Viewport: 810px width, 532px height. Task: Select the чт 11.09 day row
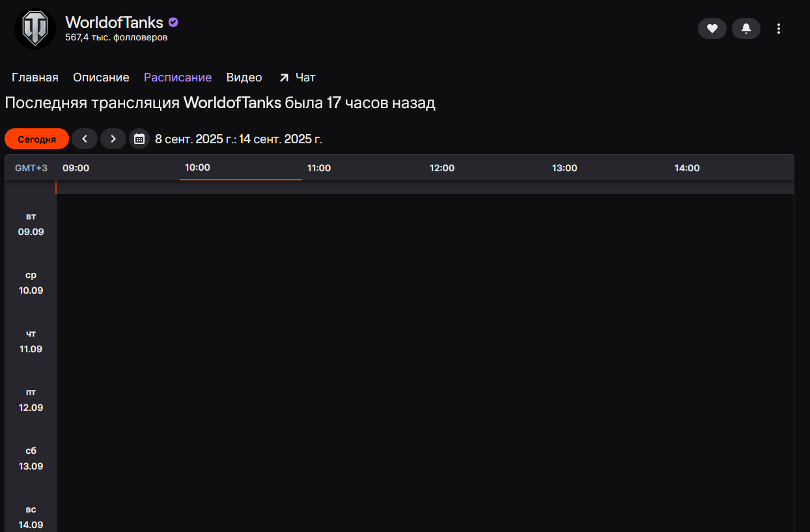[31, 341]
